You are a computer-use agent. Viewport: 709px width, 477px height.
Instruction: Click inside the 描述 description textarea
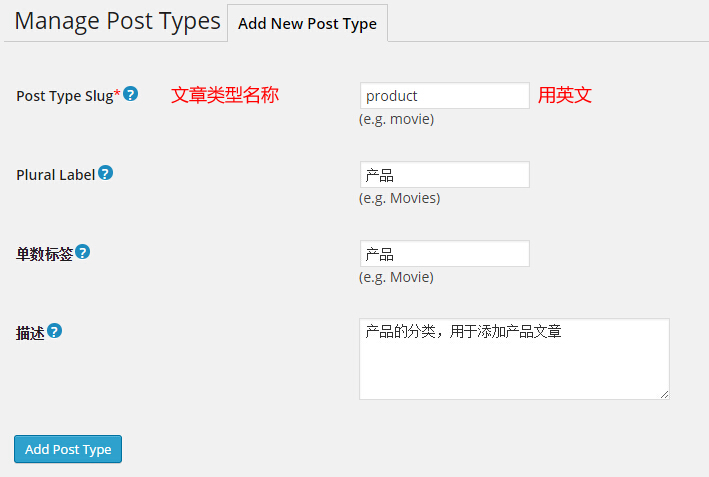514,359
